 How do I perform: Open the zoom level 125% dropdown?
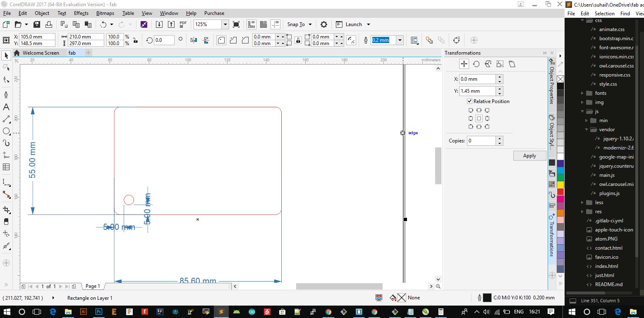click(225, 24)
